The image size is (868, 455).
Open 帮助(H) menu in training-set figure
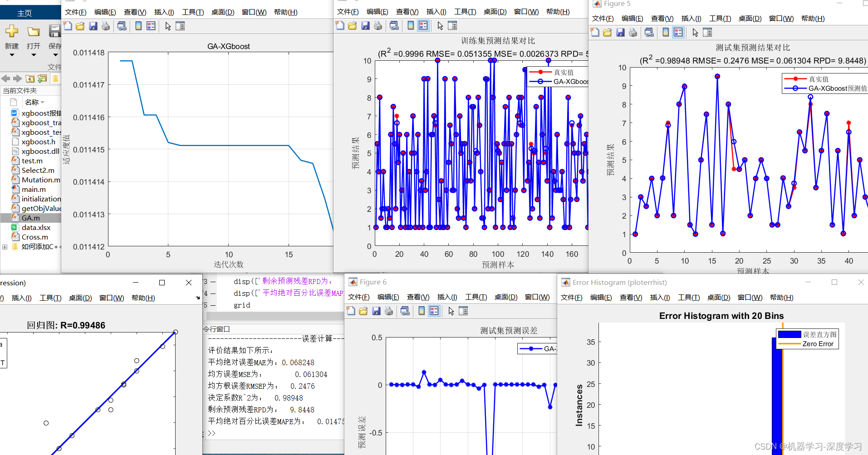[x=558, y=11]
